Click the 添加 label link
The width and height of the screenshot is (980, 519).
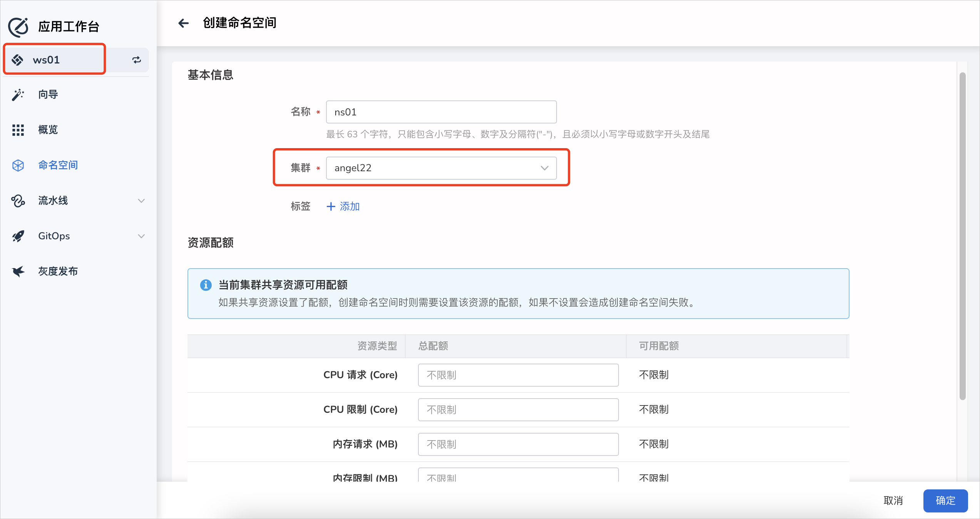pos(350,207)
